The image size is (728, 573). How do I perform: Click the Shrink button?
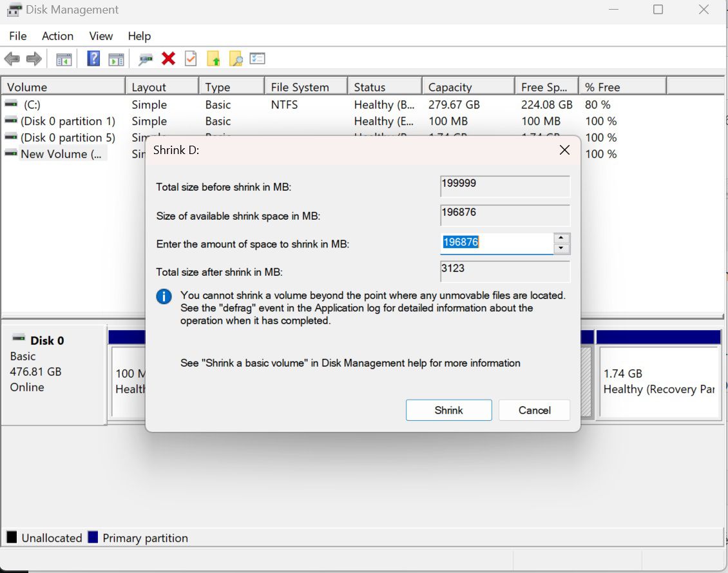[x=448, y=410]
